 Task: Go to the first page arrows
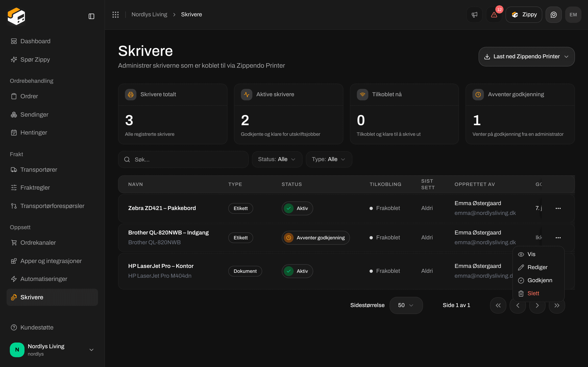(498, 305)
